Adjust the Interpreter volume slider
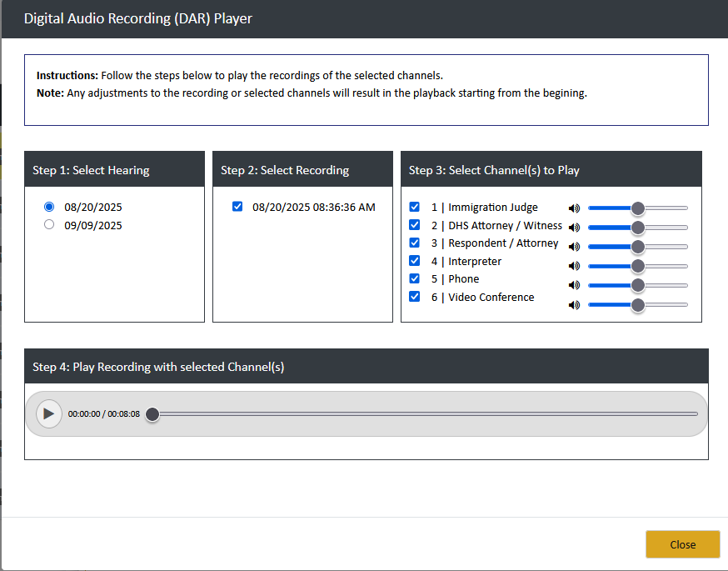This screenshot has height=571, width=728. coord(638,266)
